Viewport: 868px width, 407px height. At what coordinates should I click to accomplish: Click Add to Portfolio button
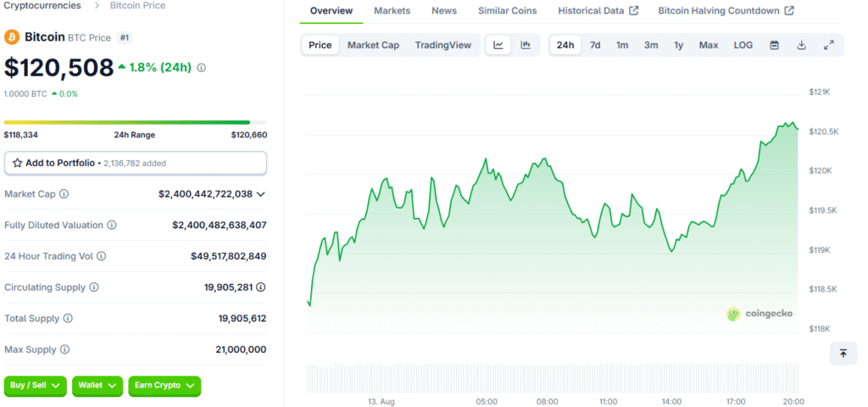pyautogui.click(x=136, y=164)
